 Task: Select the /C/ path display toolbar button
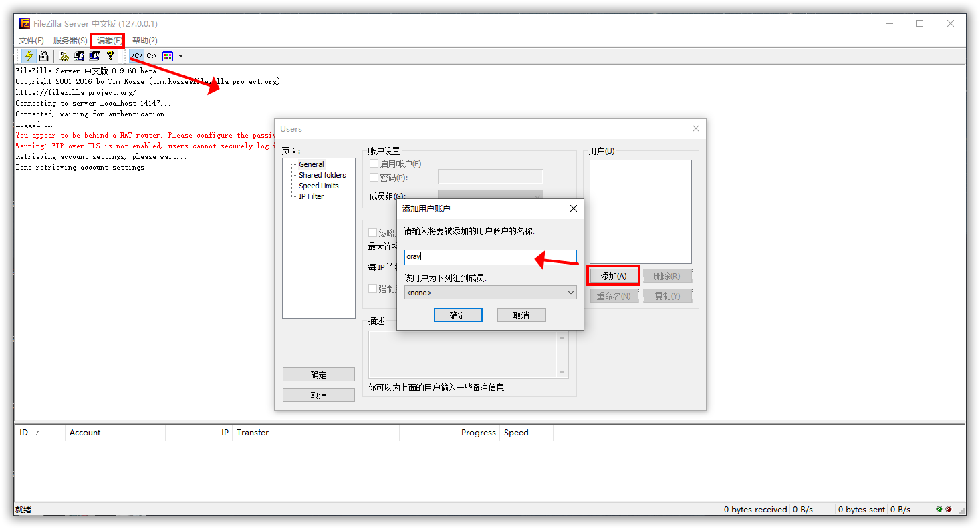coord(136,56)
